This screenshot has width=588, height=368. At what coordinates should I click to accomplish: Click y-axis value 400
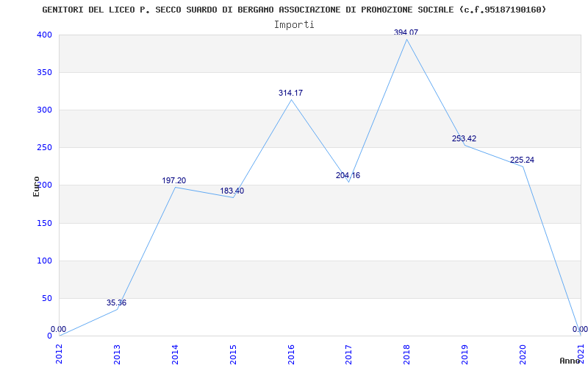tap(44, 35)
